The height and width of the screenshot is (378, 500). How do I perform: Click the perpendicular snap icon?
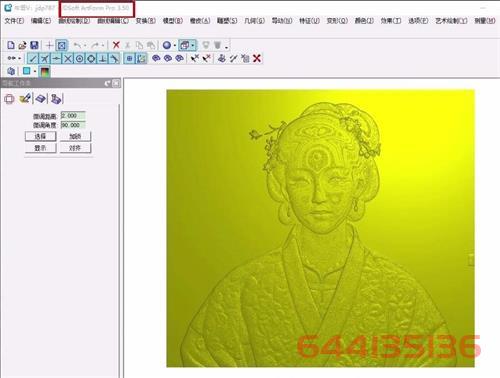point(103,59)
